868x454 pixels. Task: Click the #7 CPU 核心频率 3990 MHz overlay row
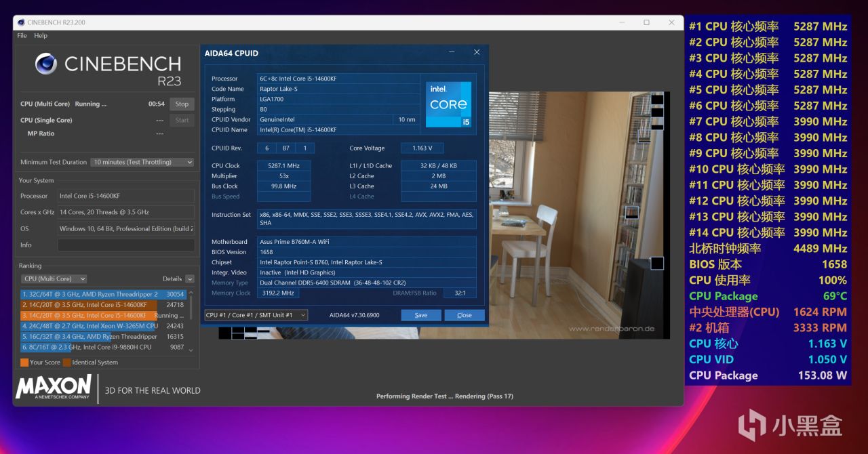(768, 121)
